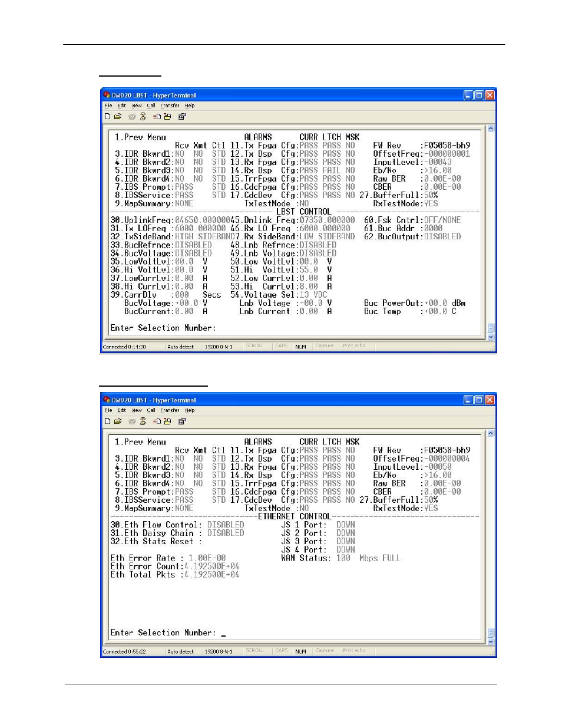Click Disconnect icon in LBST CONTROL window toolbar
562x728 pixels.
coord(143,117)
